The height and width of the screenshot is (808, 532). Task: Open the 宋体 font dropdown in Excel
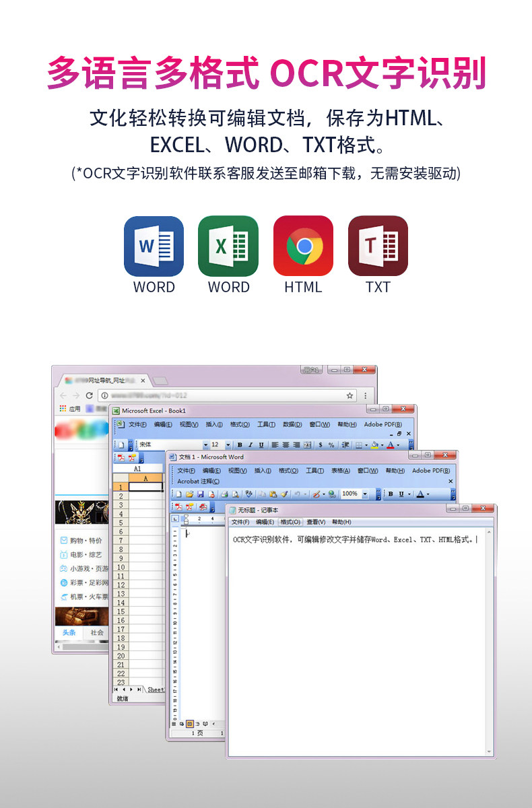pyautogui.click(x=206, y=445)
